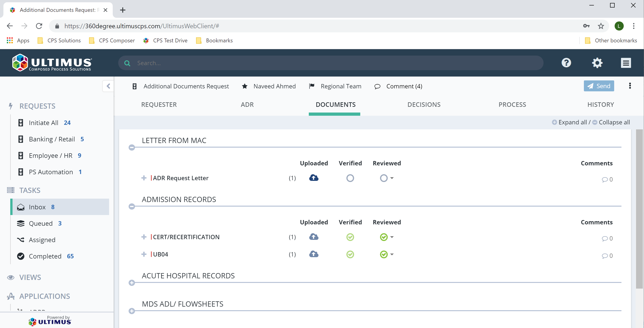Image resolution: width=644 pixels, height=328 pixels.
Task: Click the upload cloud for ADR Request Letter
Action: coord(314,178)
